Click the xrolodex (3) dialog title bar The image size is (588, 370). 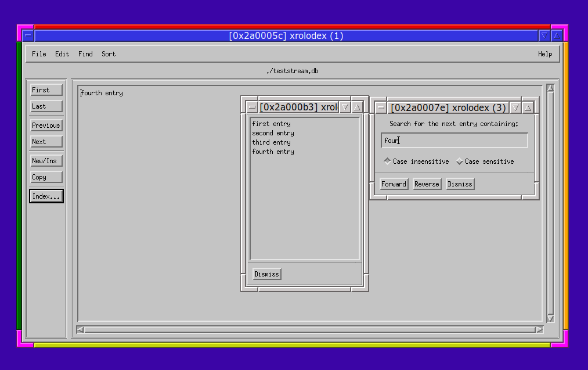coord(448,107)
